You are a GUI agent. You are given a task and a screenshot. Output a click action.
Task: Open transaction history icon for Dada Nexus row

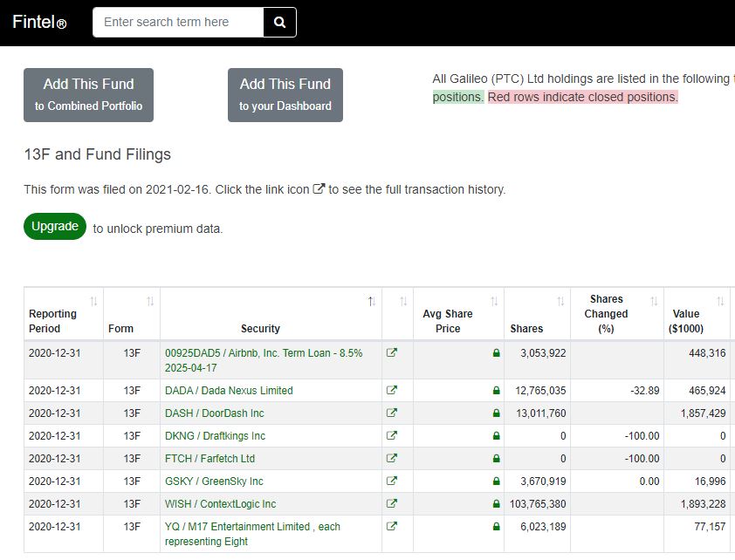391,391
